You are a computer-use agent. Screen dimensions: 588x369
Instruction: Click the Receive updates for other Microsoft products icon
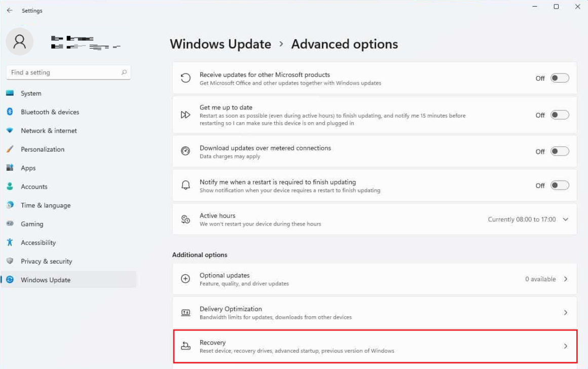click(186, 78)
